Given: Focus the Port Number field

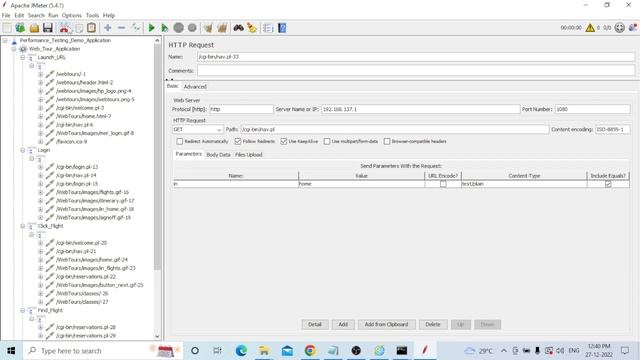Looking at the screenshot, I should tap(592, 109).
